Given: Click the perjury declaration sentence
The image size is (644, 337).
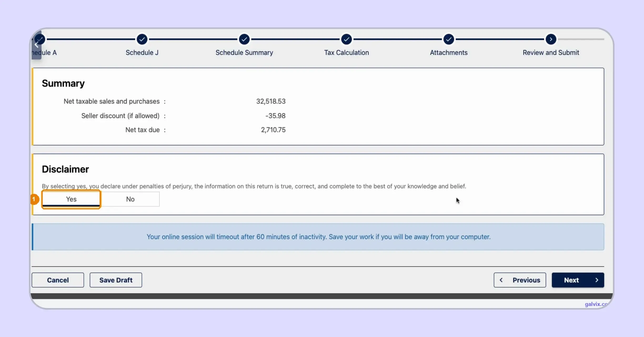Looking at the screenshot, I should tap(254, 186).
